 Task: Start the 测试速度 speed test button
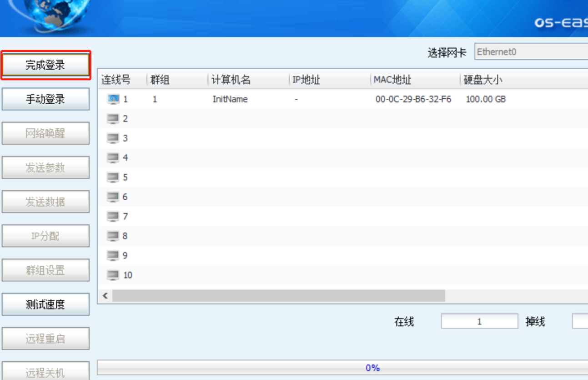pyautogui.click(x=45, y=304)
